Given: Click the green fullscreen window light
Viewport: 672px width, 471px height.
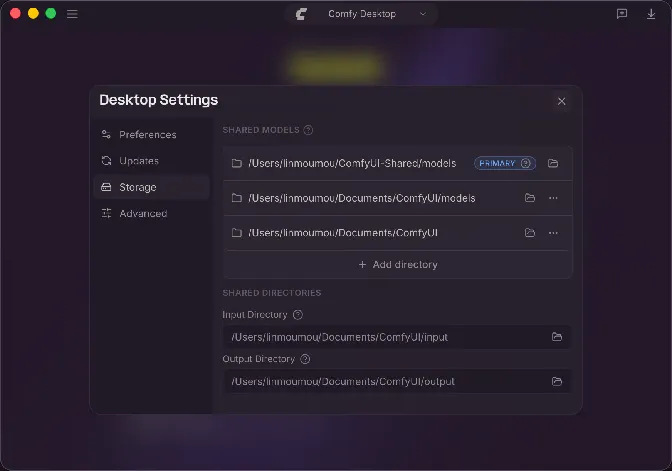Looking at the screenshot, I should 51,14.
